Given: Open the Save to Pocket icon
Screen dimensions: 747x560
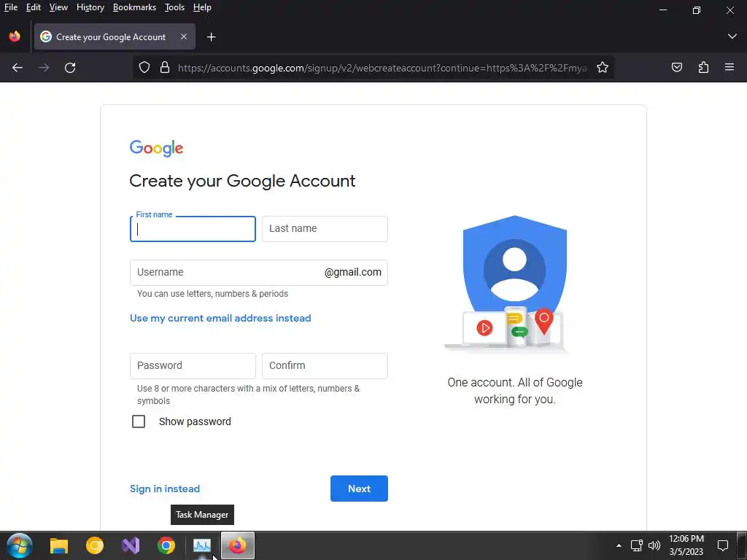Looking at the screenshot, I should 676,68.
